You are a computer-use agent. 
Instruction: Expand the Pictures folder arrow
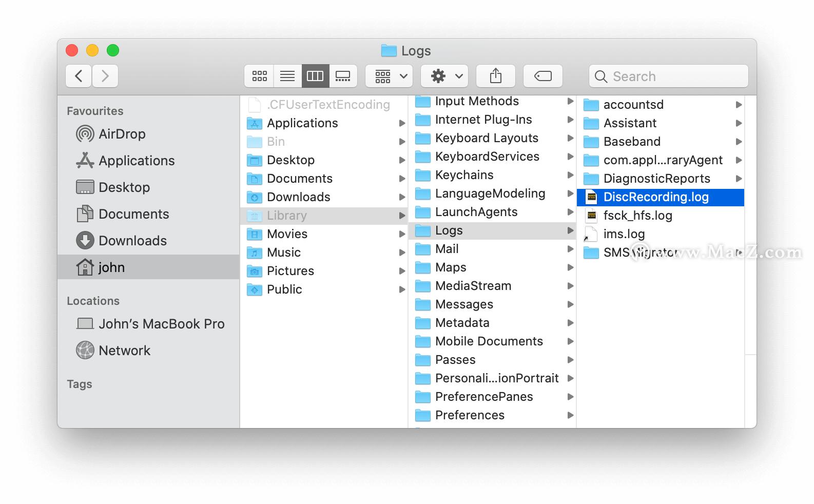pos(402,271)
